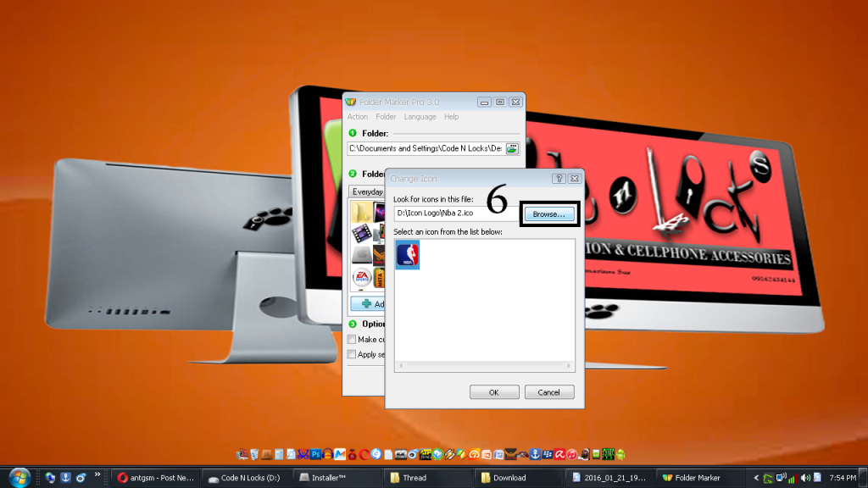Toggle the 'Make cu...' checkbox under Options
The image size is (868, 488).
352,340
